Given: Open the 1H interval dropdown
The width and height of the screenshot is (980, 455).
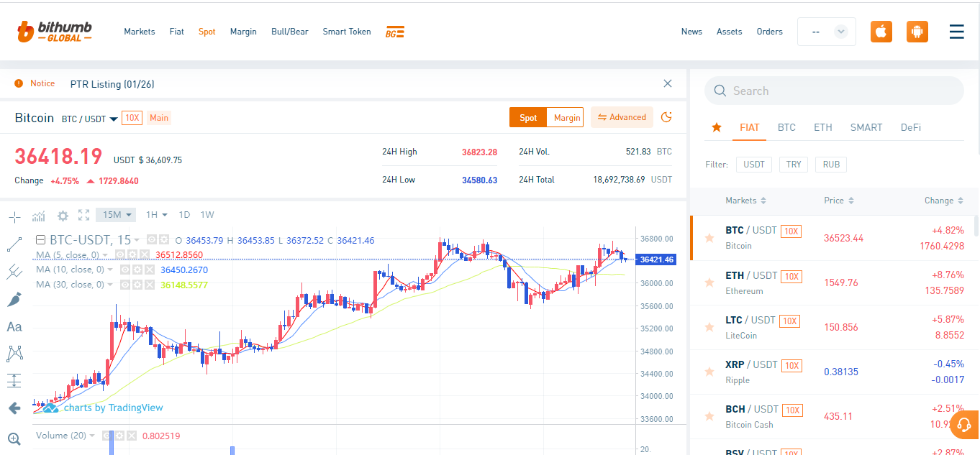Looking at the screenshot, I should pos(156,215).
